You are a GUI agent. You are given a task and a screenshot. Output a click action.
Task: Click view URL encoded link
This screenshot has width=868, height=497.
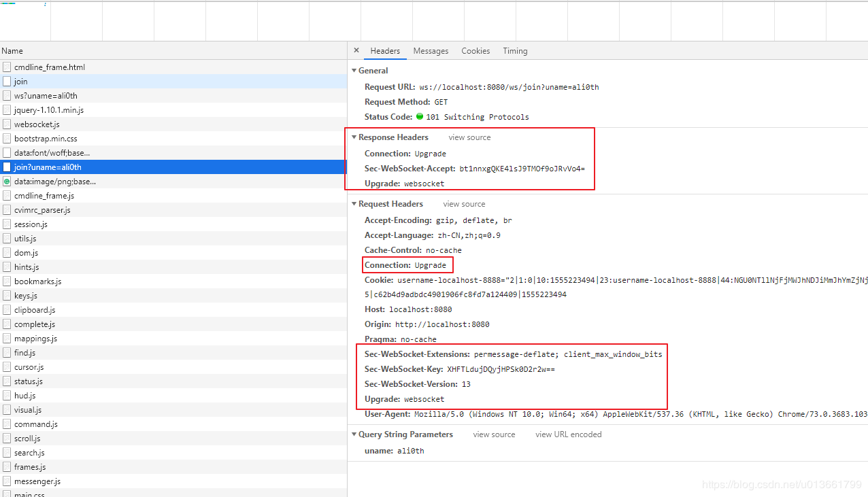click(568, 434)
